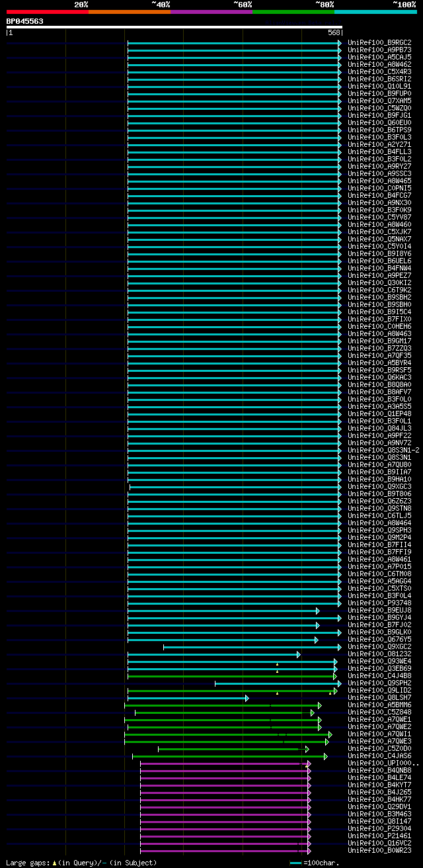Click the UniRef100_Q6KAC3 label

point(379,377)
